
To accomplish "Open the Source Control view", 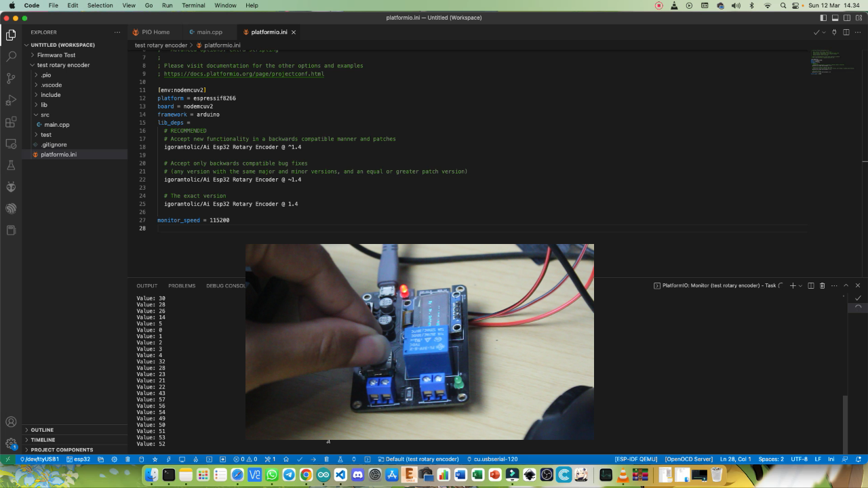I will (x=11, y=78).
